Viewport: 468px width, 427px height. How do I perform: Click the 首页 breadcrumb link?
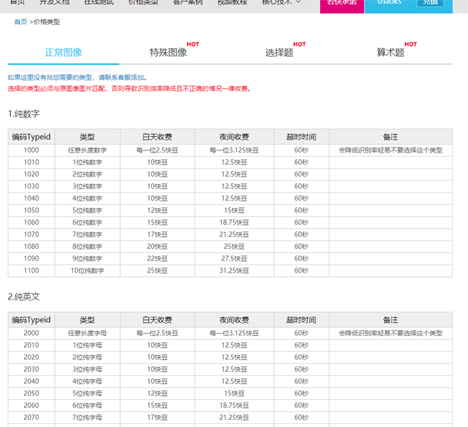click(x=20, y=22)
